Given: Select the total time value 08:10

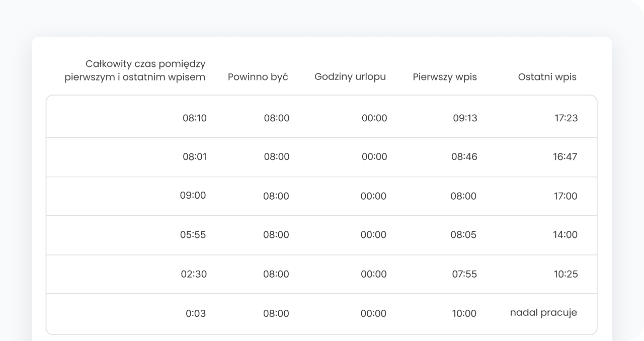Looking at the screenshot, I should (x=194, y=118).
